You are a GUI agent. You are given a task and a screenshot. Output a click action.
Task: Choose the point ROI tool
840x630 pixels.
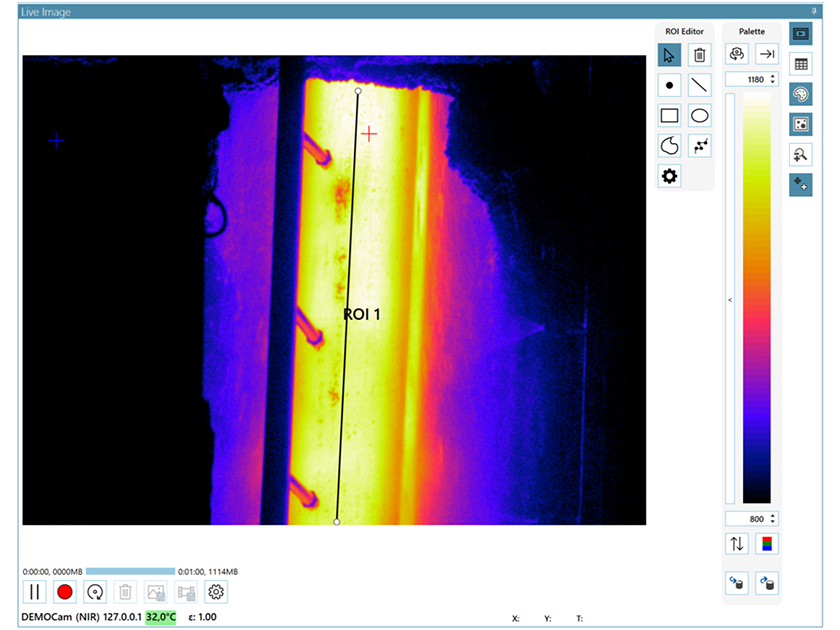click(669, 85)
